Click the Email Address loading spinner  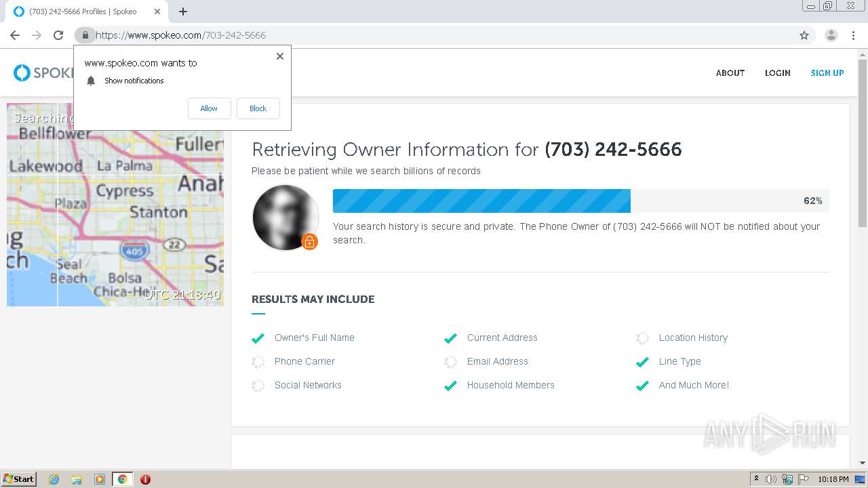pyautogui.click(x=450, y=362)
